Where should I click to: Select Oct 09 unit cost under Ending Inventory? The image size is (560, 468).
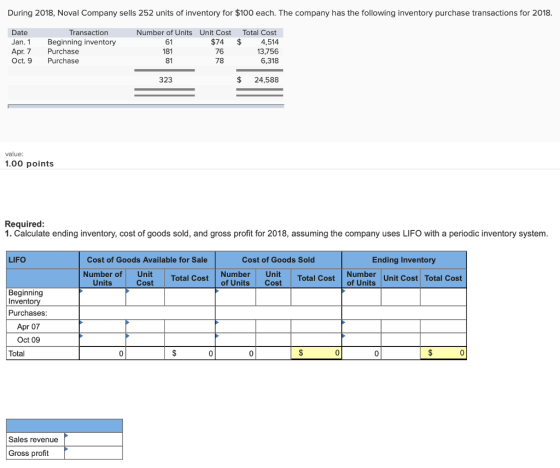pos(400,340)
